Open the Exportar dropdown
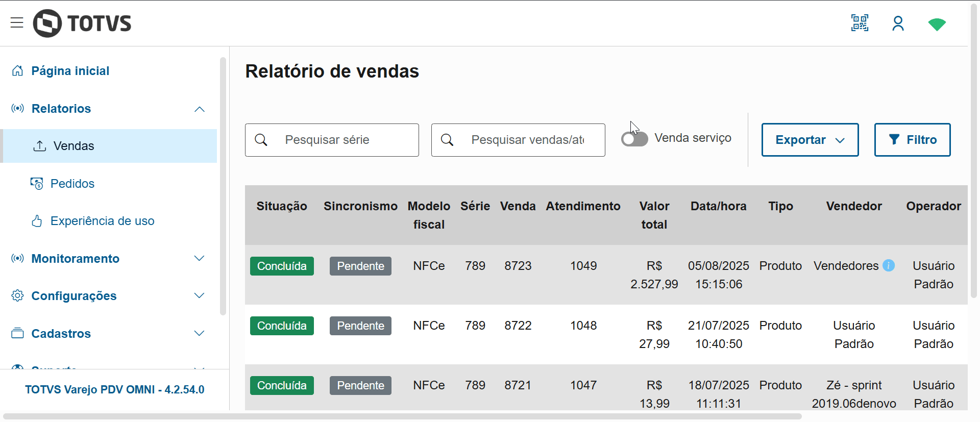 pyautogui.click(x=810, y=140)
